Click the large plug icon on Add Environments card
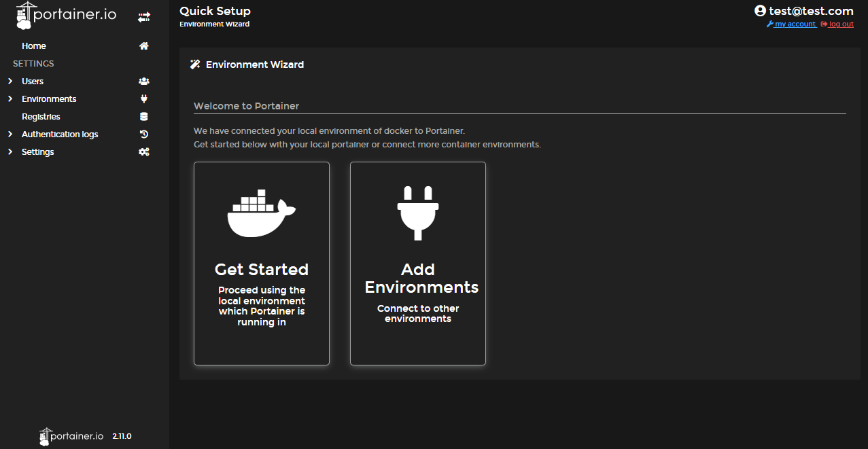This screenshot has width=868, height=449. click(418, 212)
